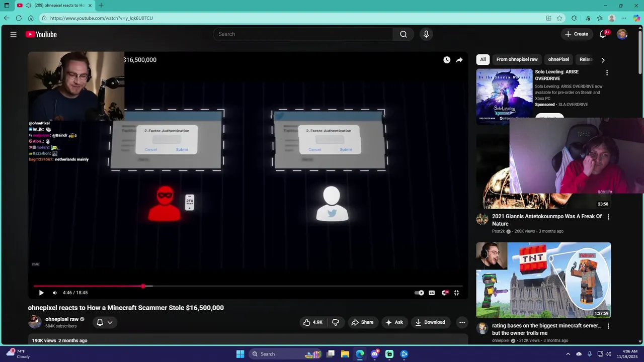Seek using the red progress bar

[x=248, y=286]
